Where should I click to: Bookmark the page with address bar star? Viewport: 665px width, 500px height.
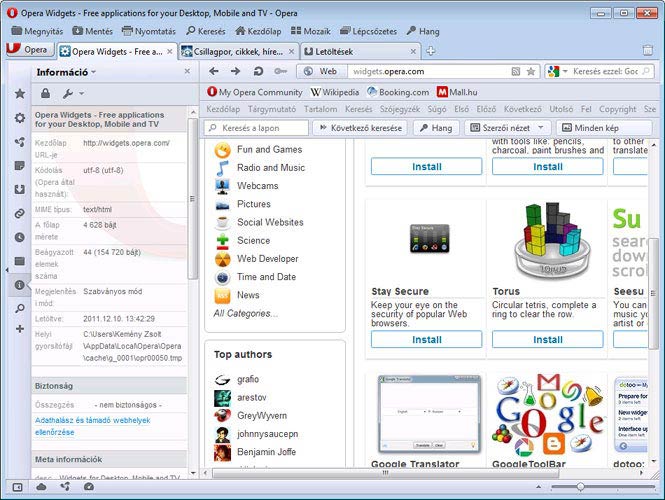pyautogui.click(x=531, y=71)
